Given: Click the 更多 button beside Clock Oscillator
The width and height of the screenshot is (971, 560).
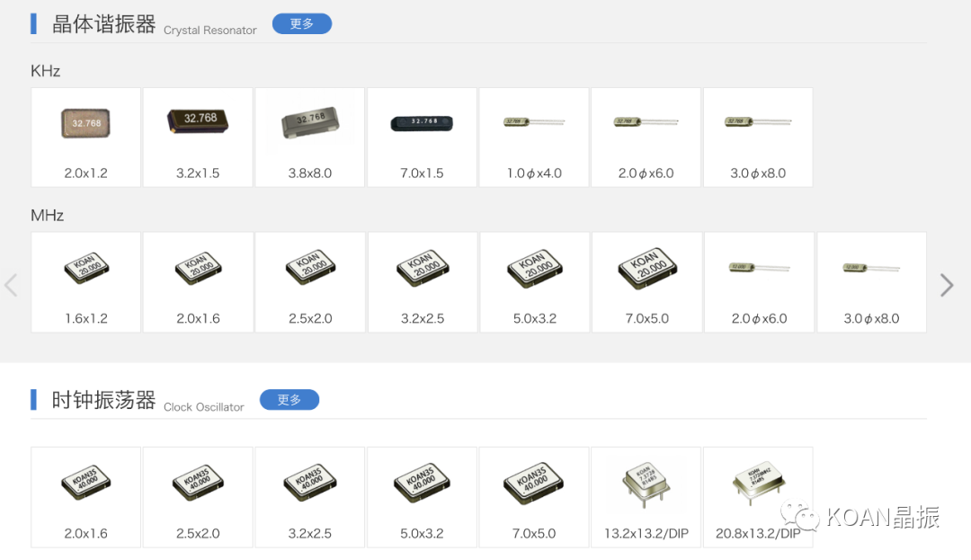Looking at the screenshot, I should 289,400.
